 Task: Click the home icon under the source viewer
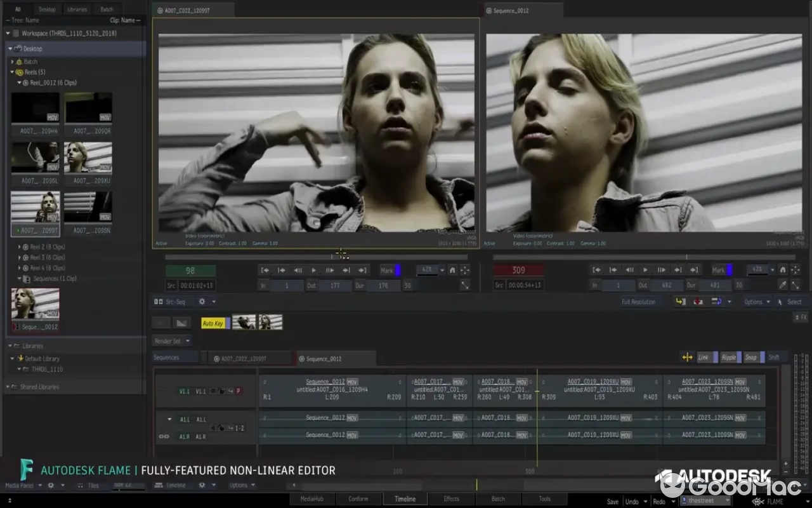tap(452, 270)
